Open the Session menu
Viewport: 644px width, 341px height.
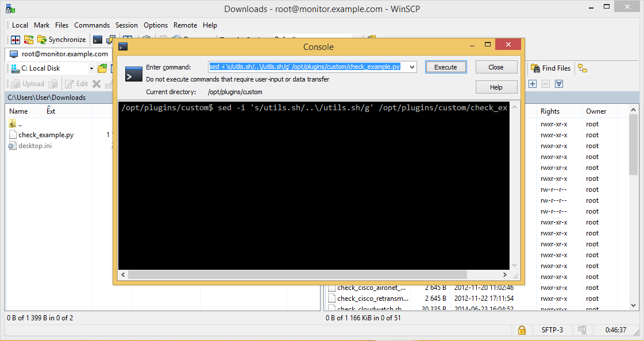tap(126, 25)
